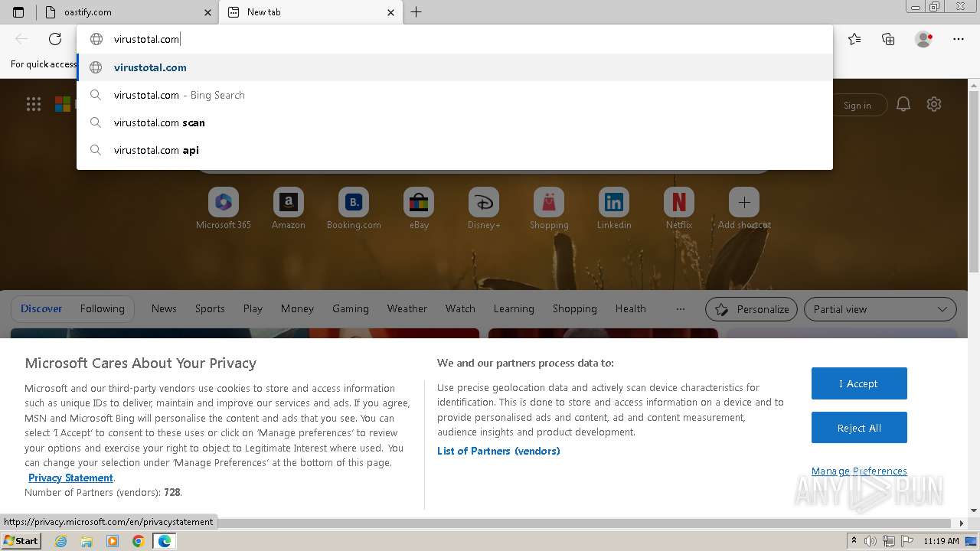The height and width of the screenshot is (551, 980).
Task: Open media player taskbar icon
Action: tap(113, 541)
